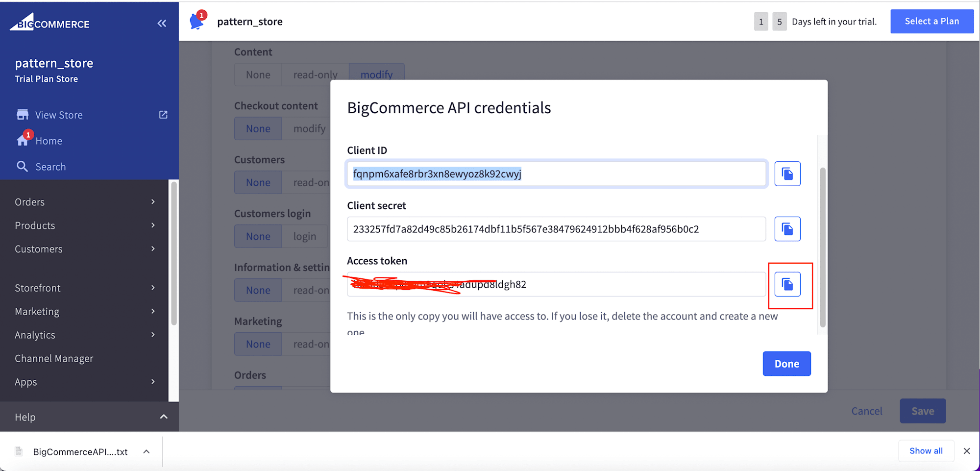Viewport: 980px width, 471px height.
Task: Open the BigCommerceAPI txt download
Action: coord(80,452)
